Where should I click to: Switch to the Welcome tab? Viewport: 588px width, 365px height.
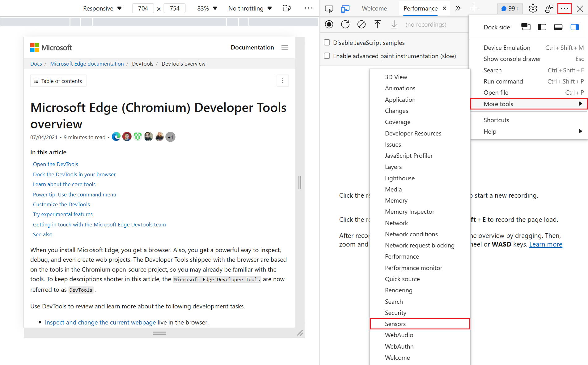tap(374, 8)
